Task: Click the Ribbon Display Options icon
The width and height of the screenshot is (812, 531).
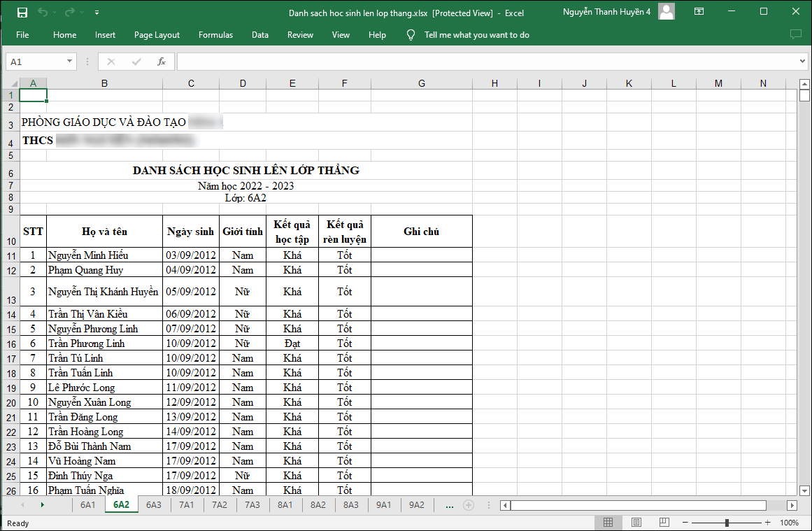Action: point(699,12)
